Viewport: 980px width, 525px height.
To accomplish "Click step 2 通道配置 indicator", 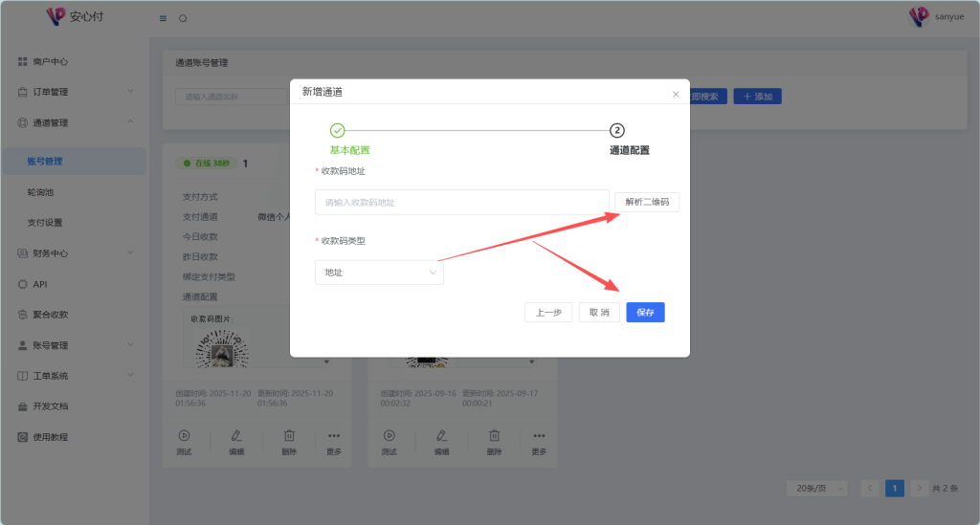I will (x=617, y=131).
